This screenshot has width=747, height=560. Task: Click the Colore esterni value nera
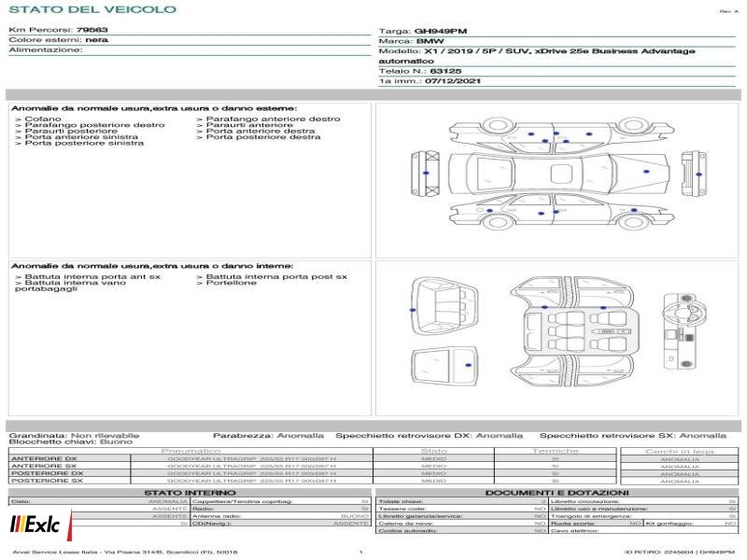97,39
